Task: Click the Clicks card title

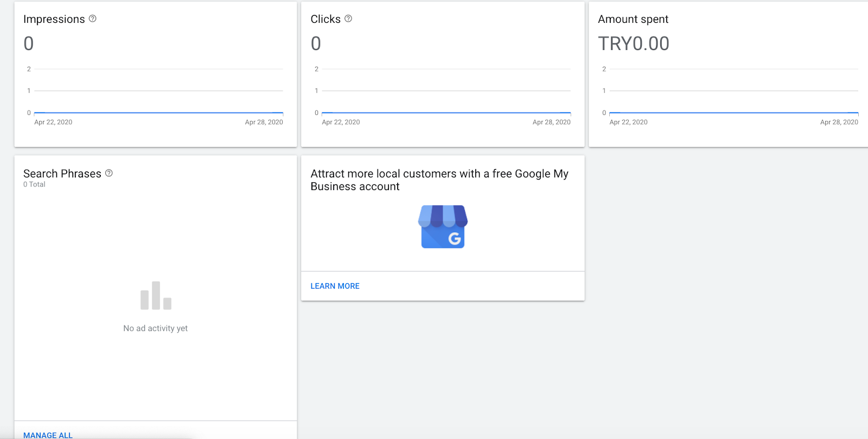Action: tap(325, 19)
